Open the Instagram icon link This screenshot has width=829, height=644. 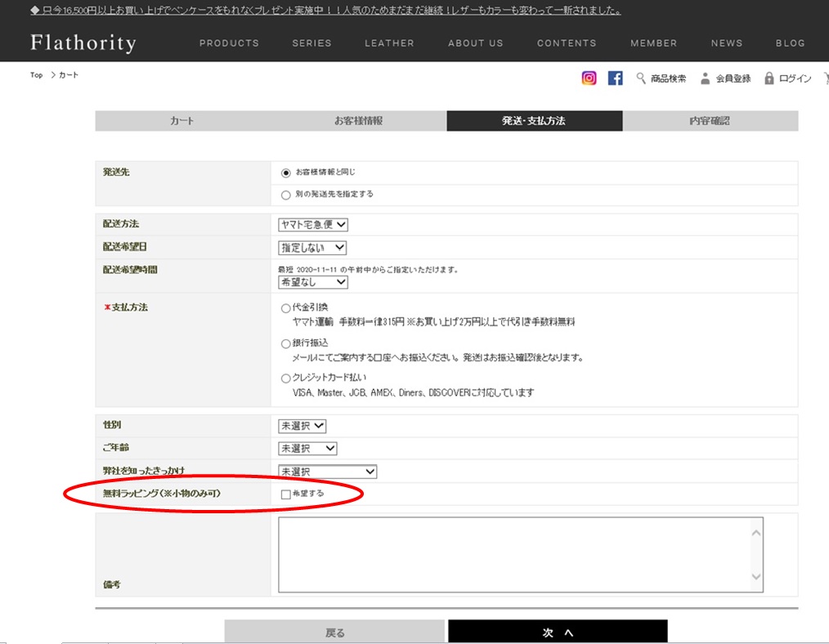click(589, 78)
